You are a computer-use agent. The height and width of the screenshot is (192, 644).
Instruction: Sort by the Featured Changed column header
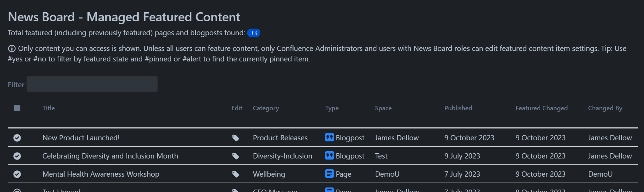[x=542, y=108]
